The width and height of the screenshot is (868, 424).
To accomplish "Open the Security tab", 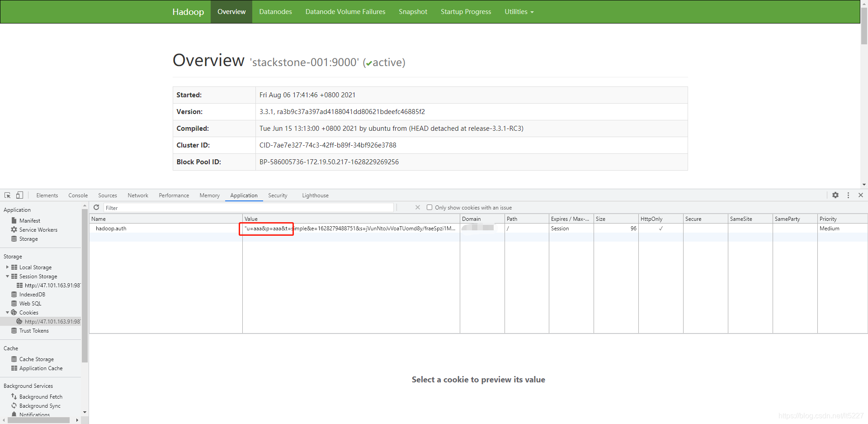I will coord(278,195).
